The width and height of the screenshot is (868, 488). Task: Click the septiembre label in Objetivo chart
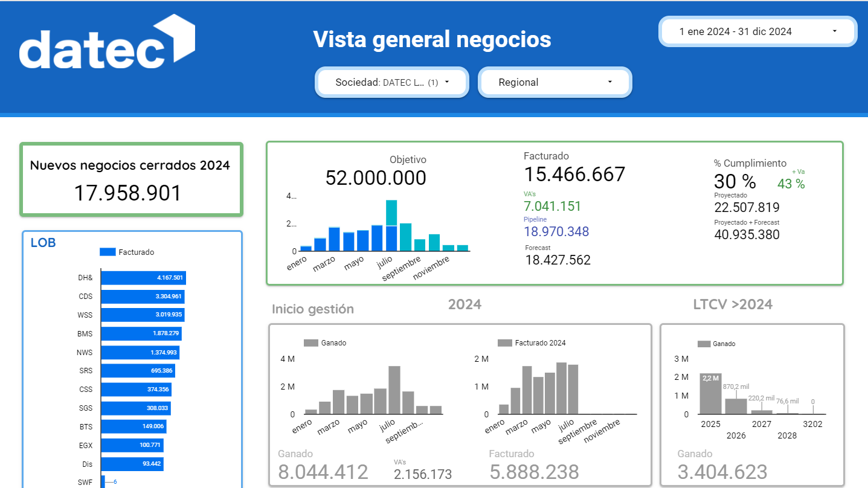coord(401,268)
